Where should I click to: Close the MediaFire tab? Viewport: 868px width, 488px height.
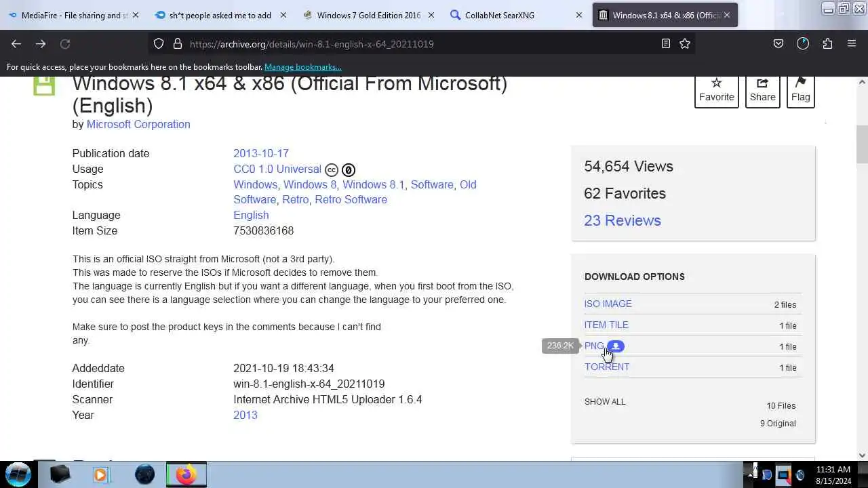click(x=135, y=15)
